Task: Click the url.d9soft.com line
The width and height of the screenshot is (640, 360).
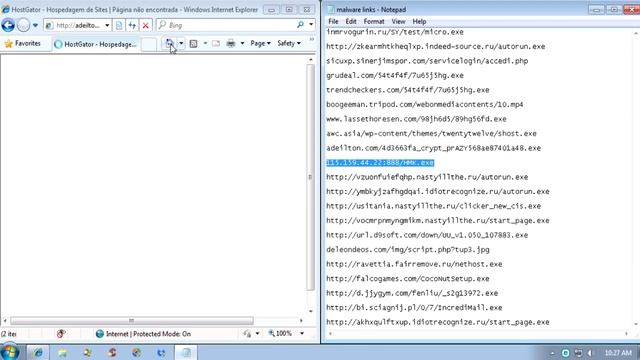Action: point(427,235)
